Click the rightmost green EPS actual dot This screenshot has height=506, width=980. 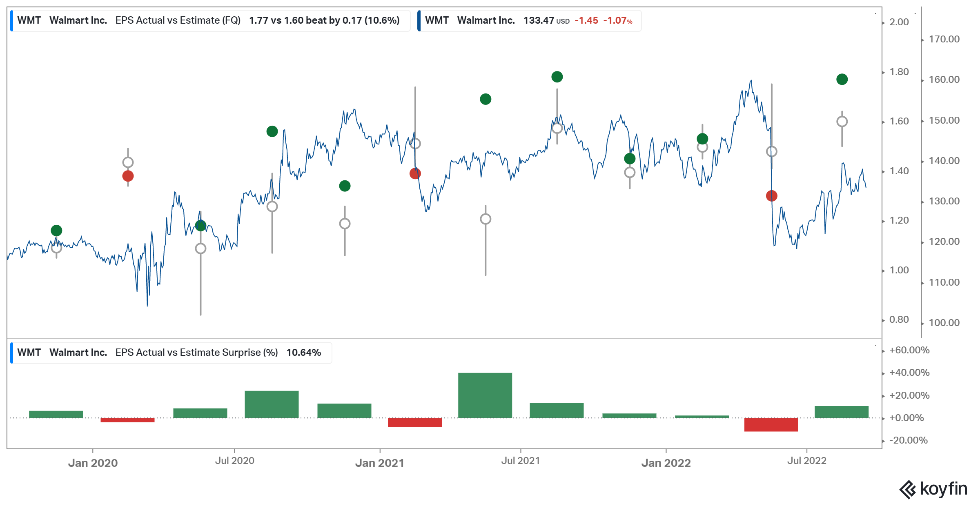click(x=842, y=79)
